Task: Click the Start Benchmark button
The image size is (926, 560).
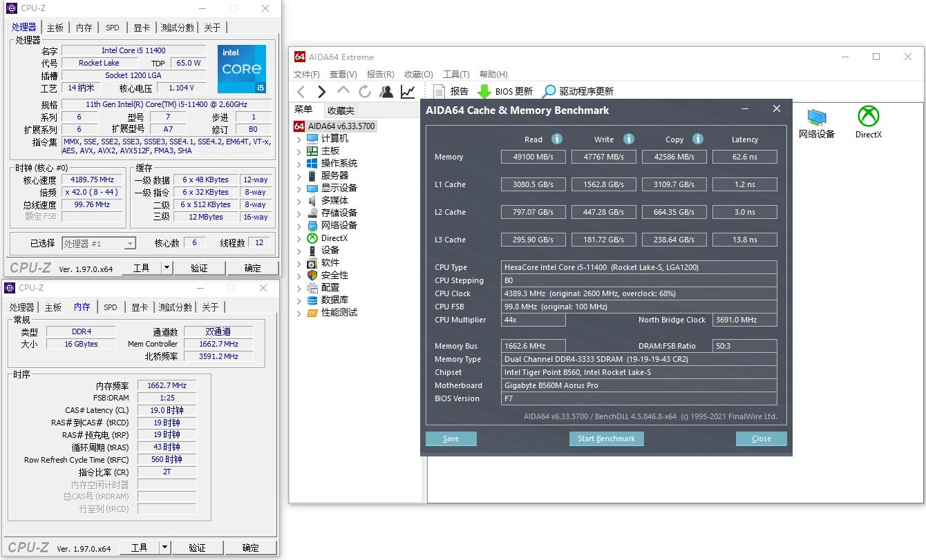Action: coord(606,438)
